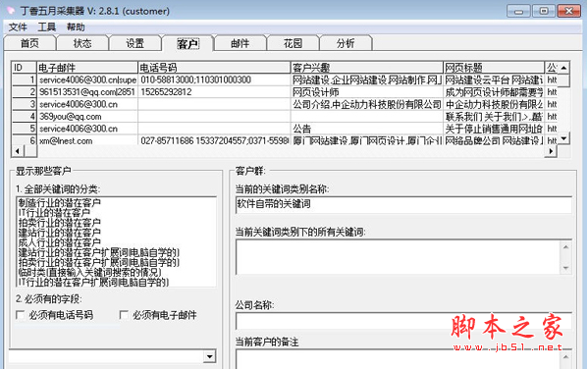Viewport: 588px width, 370px height.
Task: Switch to the 分析 tab
Action: click(346, 43)
